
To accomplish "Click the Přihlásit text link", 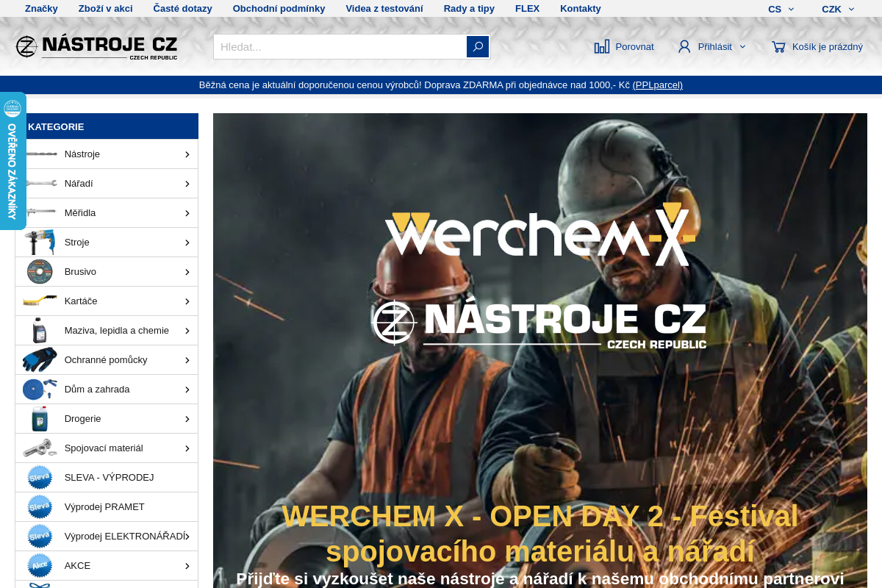I will click(715, 47).
